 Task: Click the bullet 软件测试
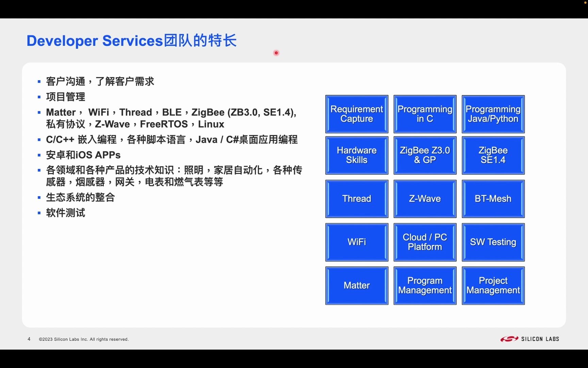[x=65, y=213]
